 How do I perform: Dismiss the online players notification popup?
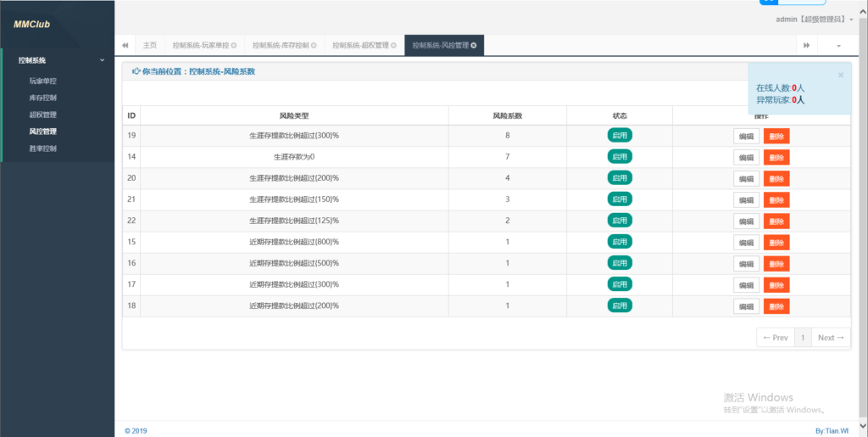pos(841,75)
